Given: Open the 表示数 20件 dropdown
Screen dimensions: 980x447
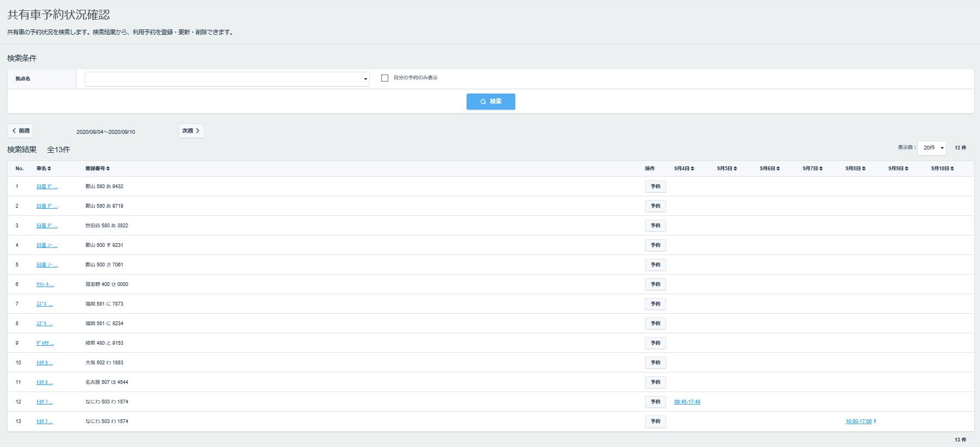Looking at the screenshot, I should 932,148.
